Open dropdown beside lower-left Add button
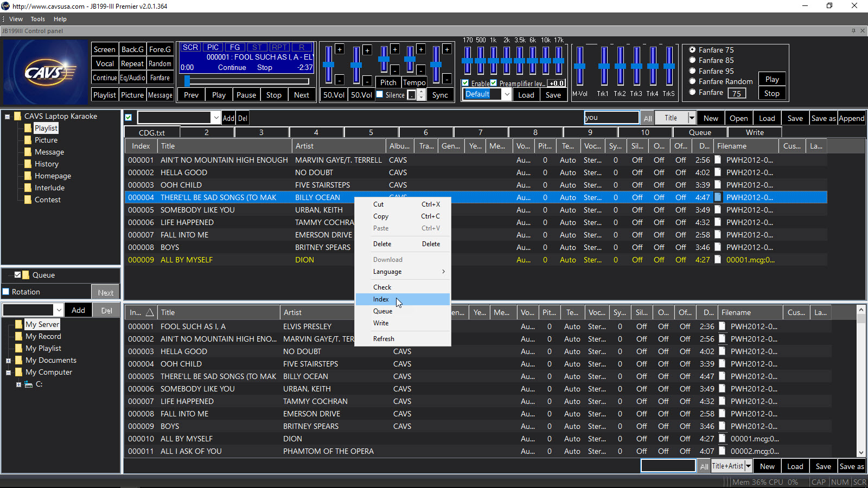 (x=59, y=310)
